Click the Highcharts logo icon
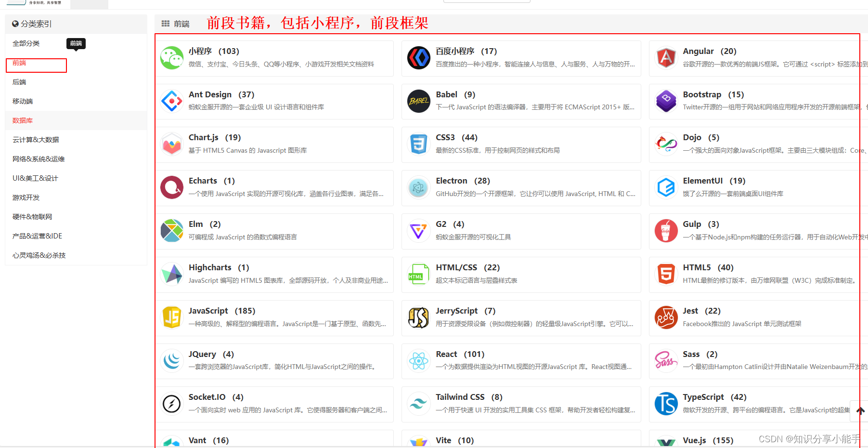The width and height of the screenshot is (868, 448). [172, 274]
